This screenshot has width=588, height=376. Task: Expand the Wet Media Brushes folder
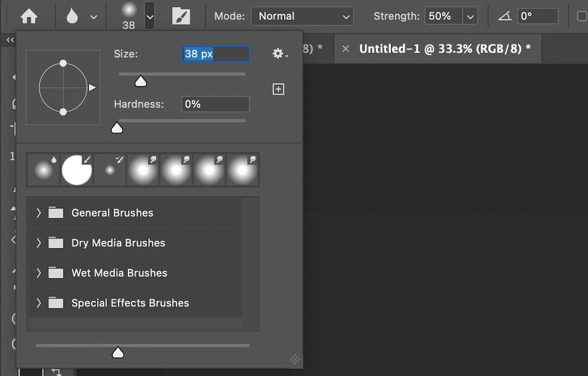[39, 273]
